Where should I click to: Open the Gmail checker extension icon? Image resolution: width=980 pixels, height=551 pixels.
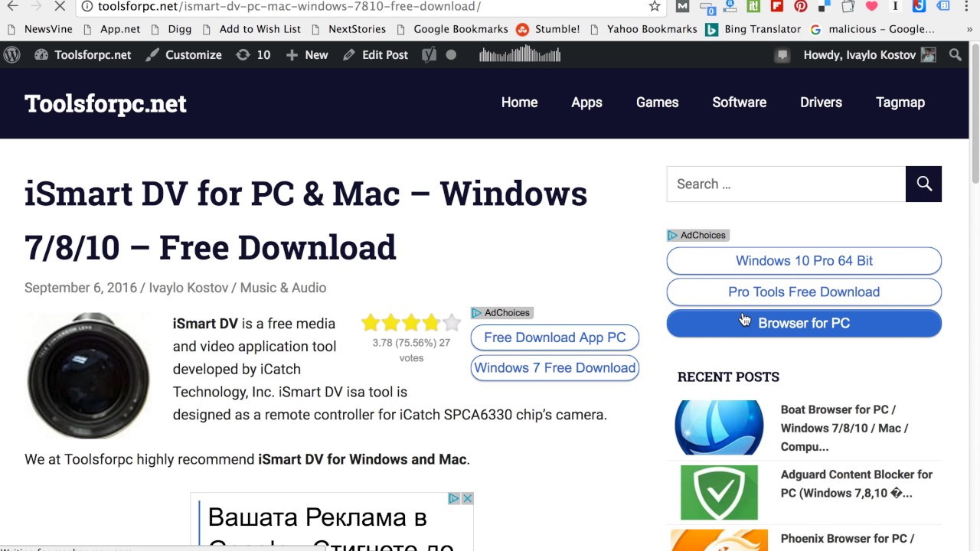[682, 6]
